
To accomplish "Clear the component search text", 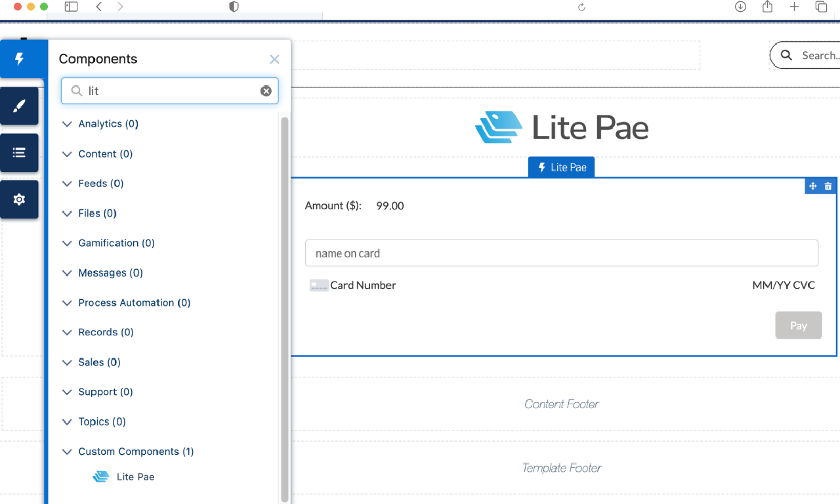I will pos(266,91).
